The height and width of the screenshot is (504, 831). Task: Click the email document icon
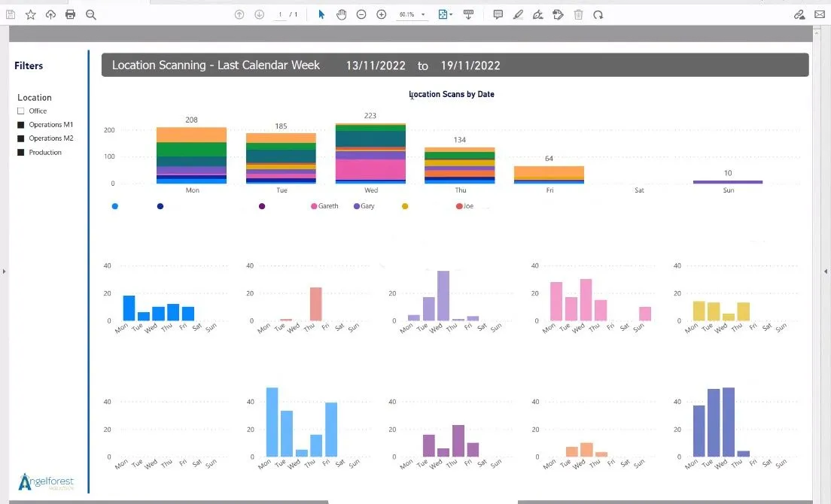click(x=820, y=14)
